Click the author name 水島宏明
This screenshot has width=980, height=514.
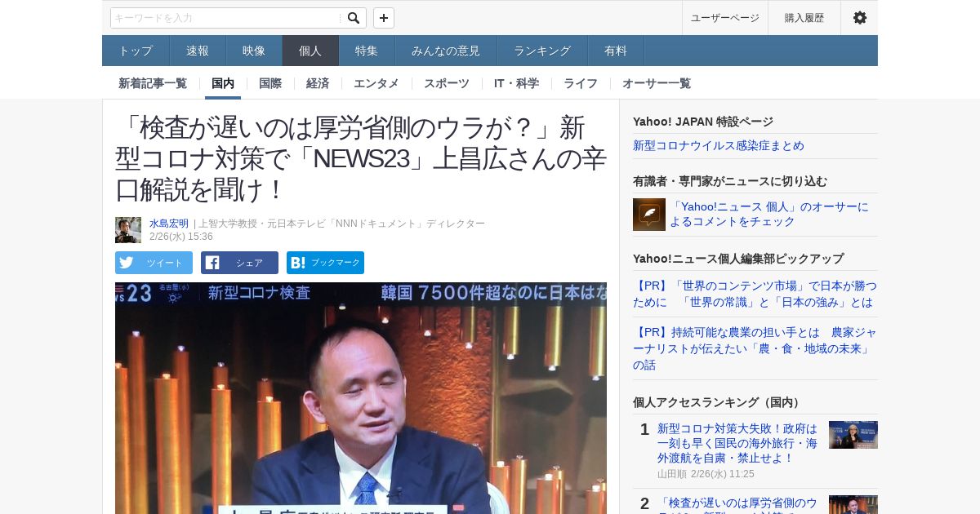pyautogui.click(x=169, y=224)
